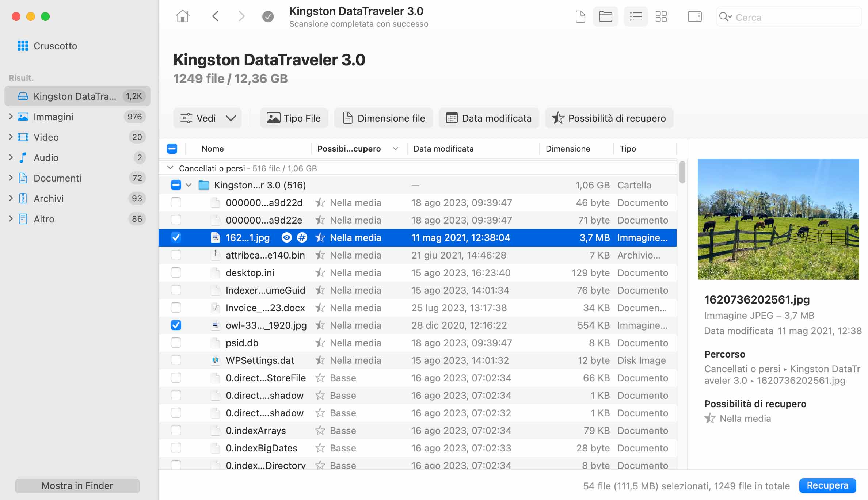868x500 pixels.
Task: Click the empty star for 0.indexArrays
Action: click(x=320, y=431)
